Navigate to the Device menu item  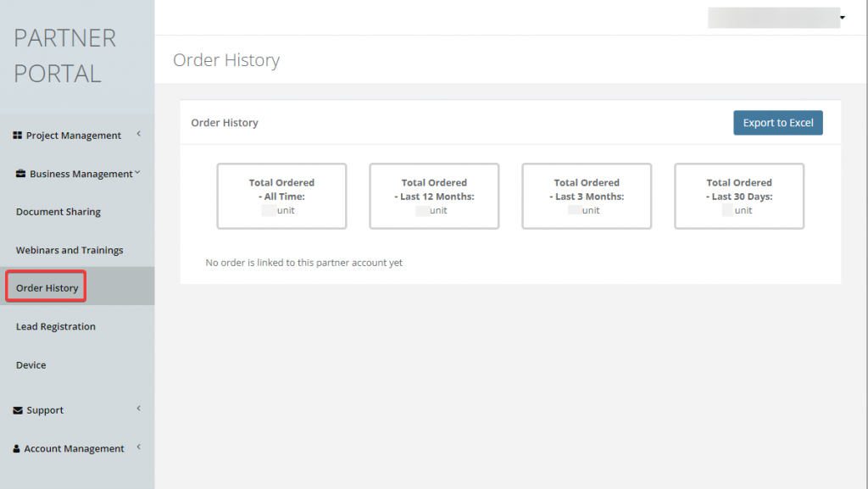click(31, 365)
